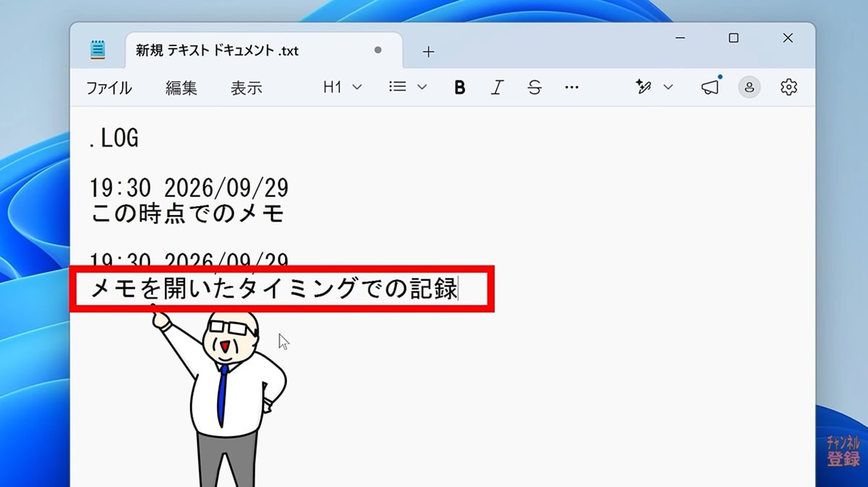868x487 pixels.
Task: Open the megaphone announcements icon
Action: point(710,88)
